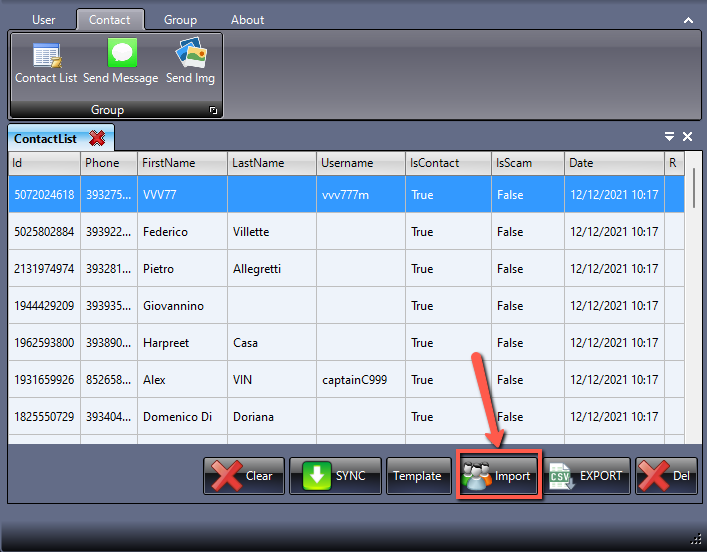This screenshot has height=552, width=707.
Task: Switch to the User tab
Action: (x=44, y=20)
